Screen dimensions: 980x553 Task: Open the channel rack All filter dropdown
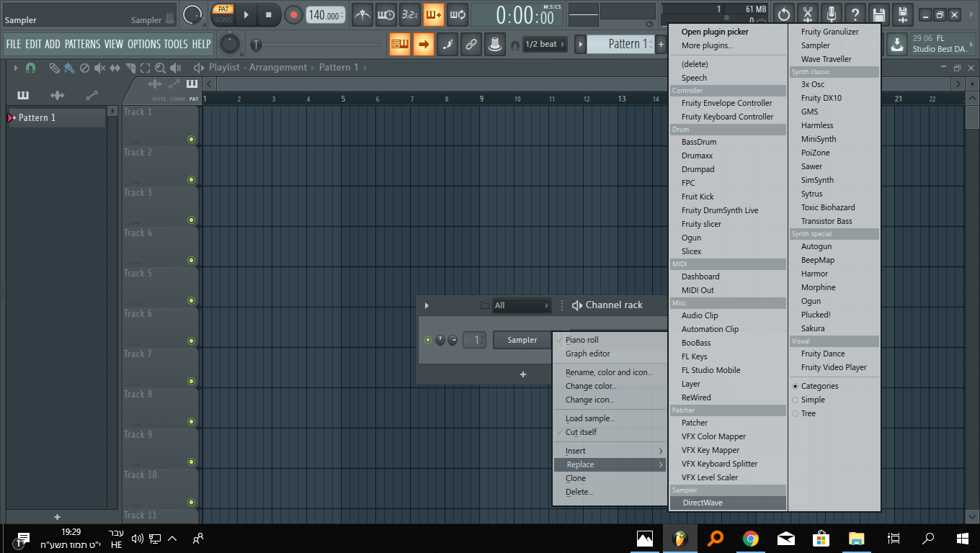[522, 305]
